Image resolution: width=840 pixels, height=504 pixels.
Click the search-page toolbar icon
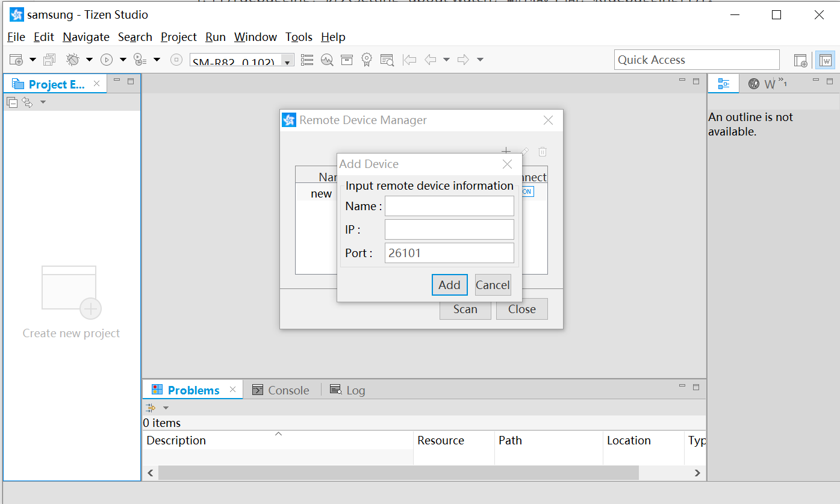(387, 60)
